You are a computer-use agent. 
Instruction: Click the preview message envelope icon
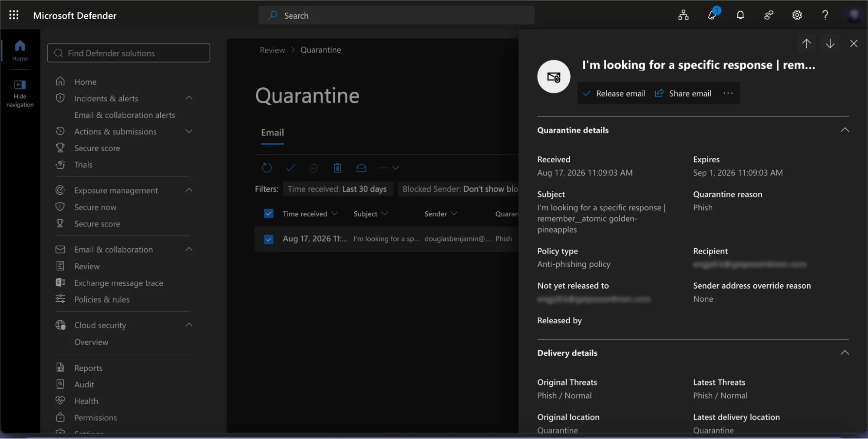[x=361, y=168]
